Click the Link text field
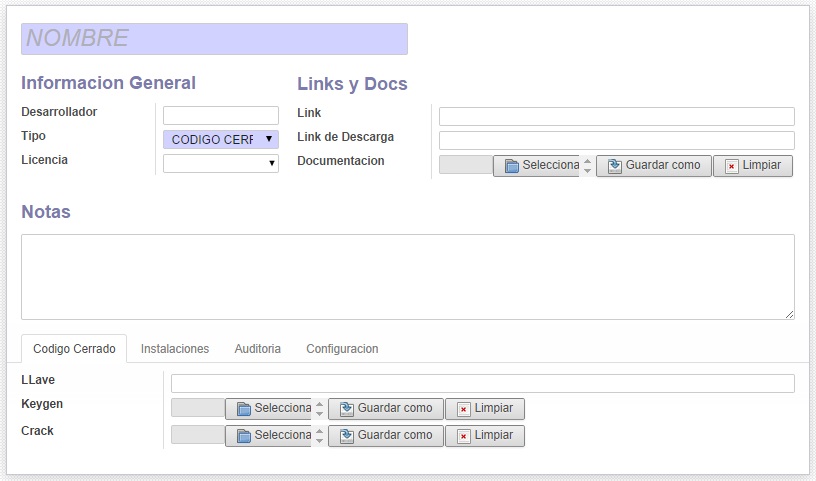816x481 pixels. click(x=616, y=116)
